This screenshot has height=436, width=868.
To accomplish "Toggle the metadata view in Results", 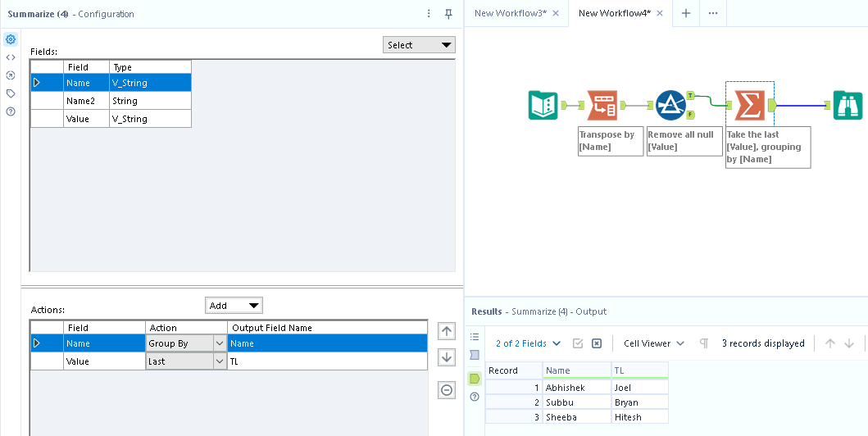I will pyautogui.click(x=475, y=355).
